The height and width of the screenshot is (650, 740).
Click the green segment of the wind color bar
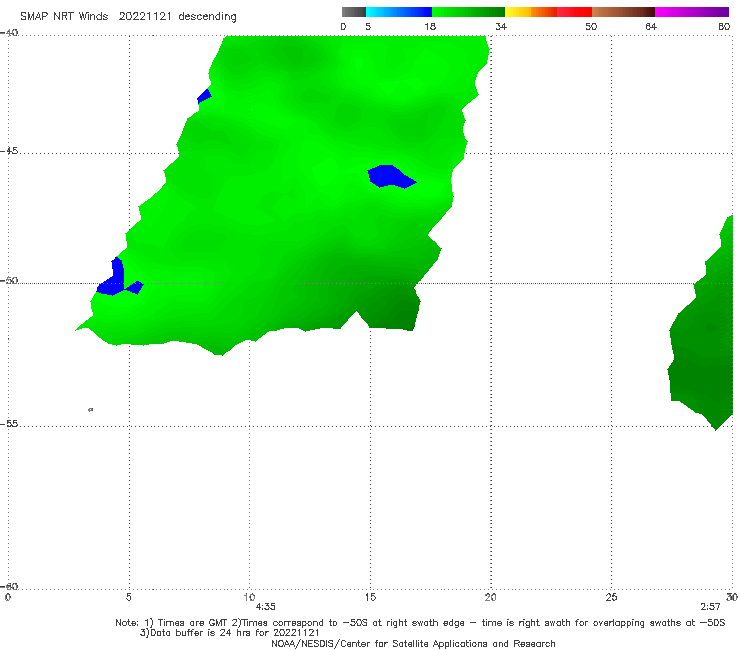coord(468,12)
